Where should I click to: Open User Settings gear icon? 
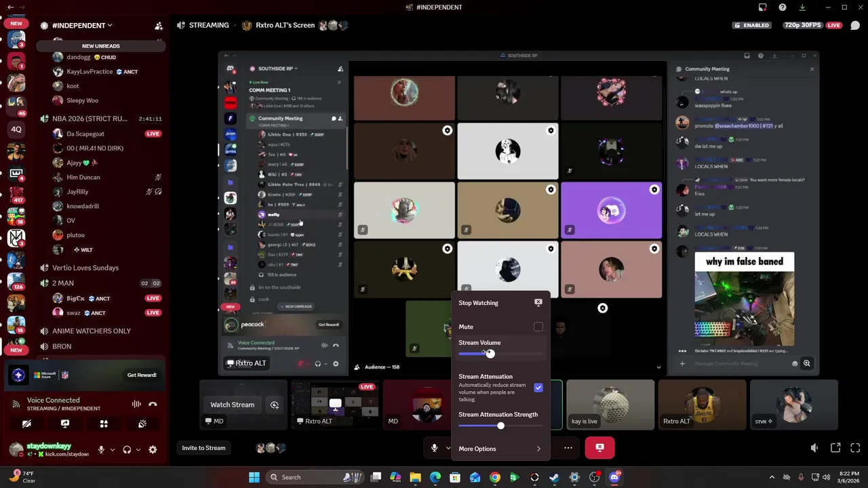153,449
